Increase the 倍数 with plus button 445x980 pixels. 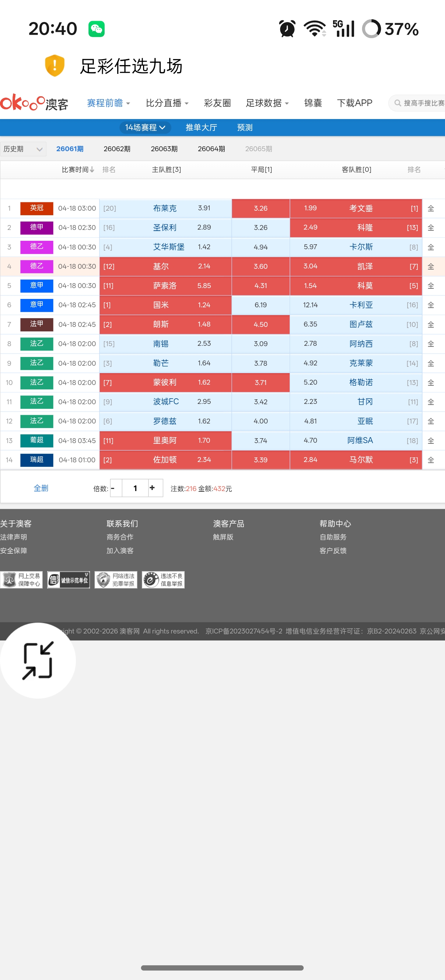[x=152, y=488]
